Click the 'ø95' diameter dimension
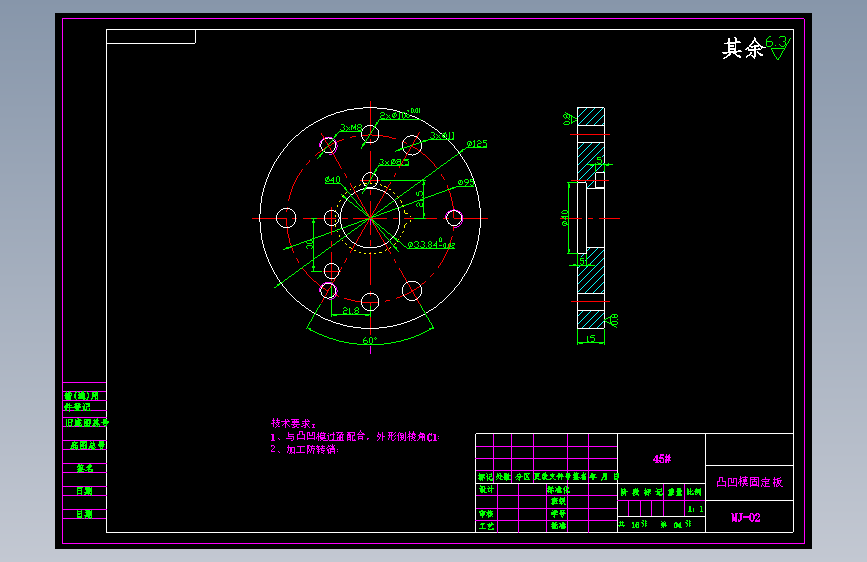 (x=466, y=183)
